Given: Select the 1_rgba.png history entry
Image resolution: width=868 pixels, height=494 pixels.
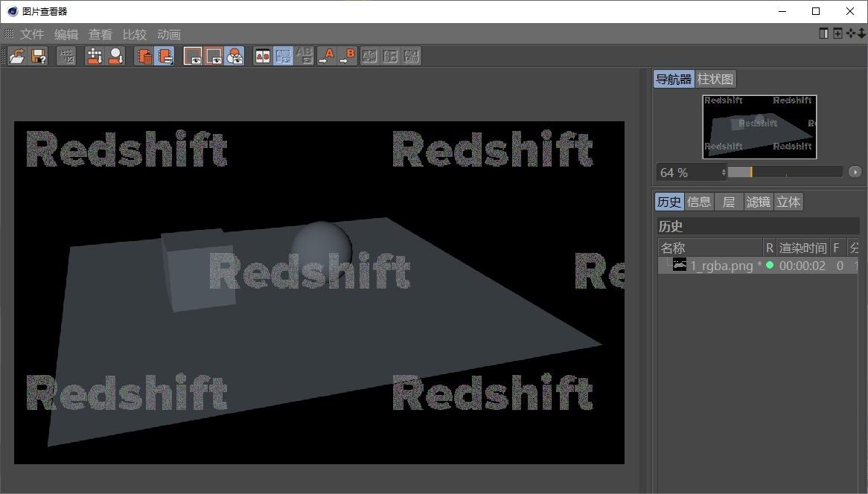Looking at the screenshot, I should point(758,266).
